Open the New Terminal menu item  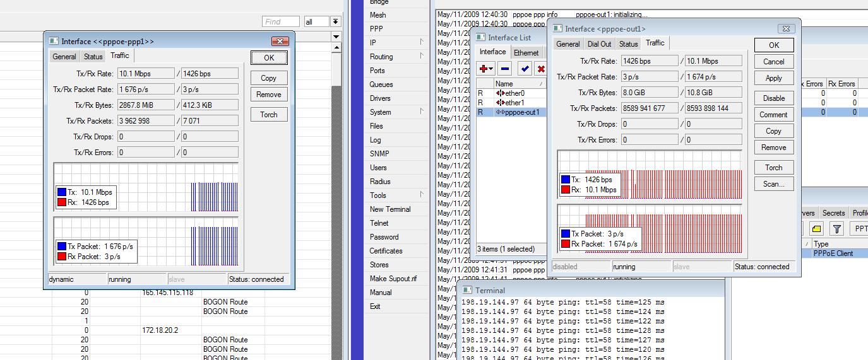pos(390,209)
